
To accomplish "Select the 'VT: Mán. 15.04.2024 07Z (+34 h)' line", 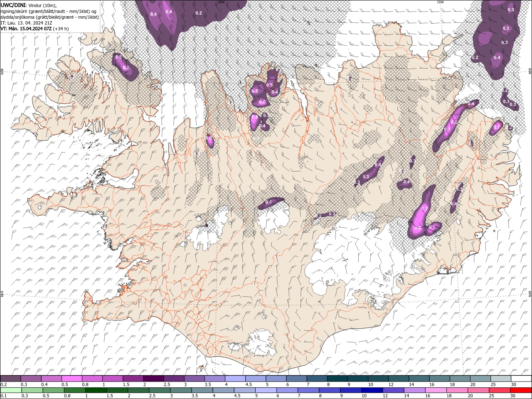I will (x=35, y=29).
